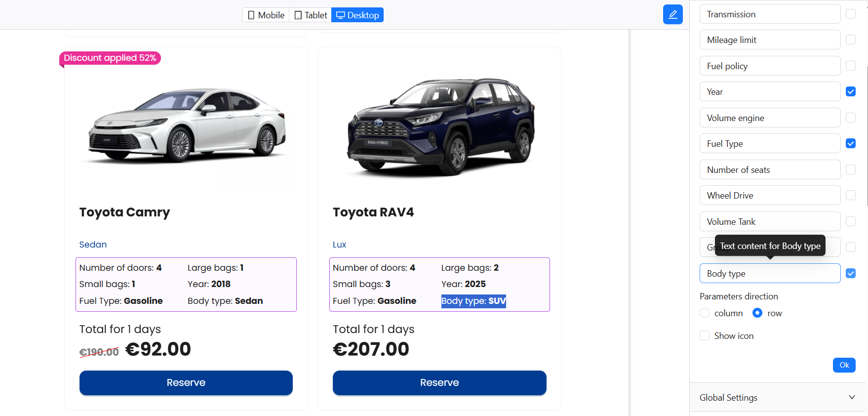Select Desktop preview mode
This screenshot has height=416, width=868.
pyautogui.click(x=357, y=15)
